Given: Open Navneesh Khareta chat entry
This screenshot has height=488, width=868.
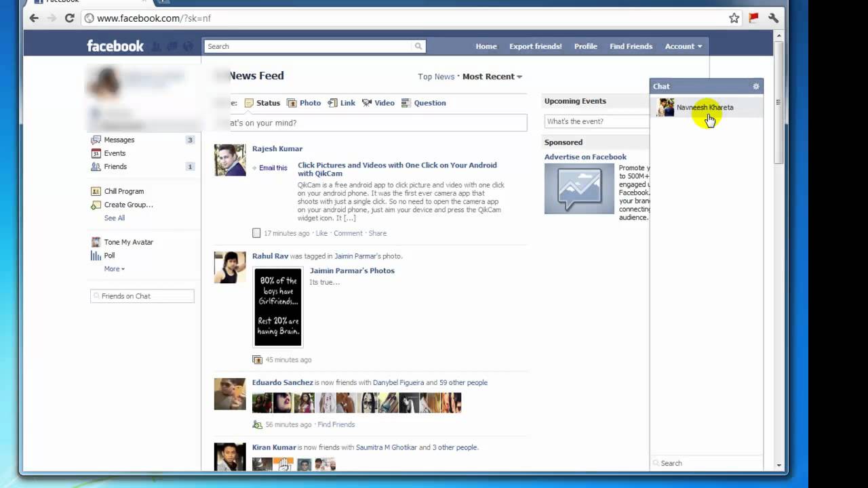Looking at the screenshot, I should coord(706,107).
